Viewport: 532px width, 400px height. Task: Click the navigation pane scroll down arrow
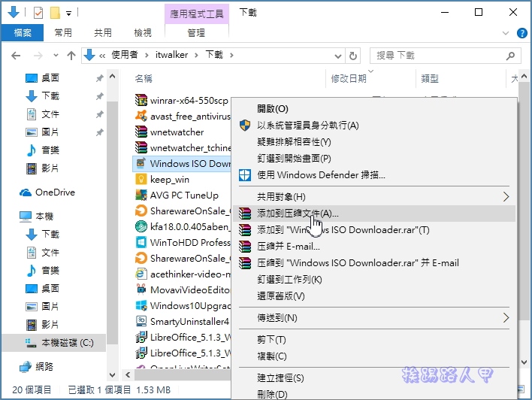112,375
